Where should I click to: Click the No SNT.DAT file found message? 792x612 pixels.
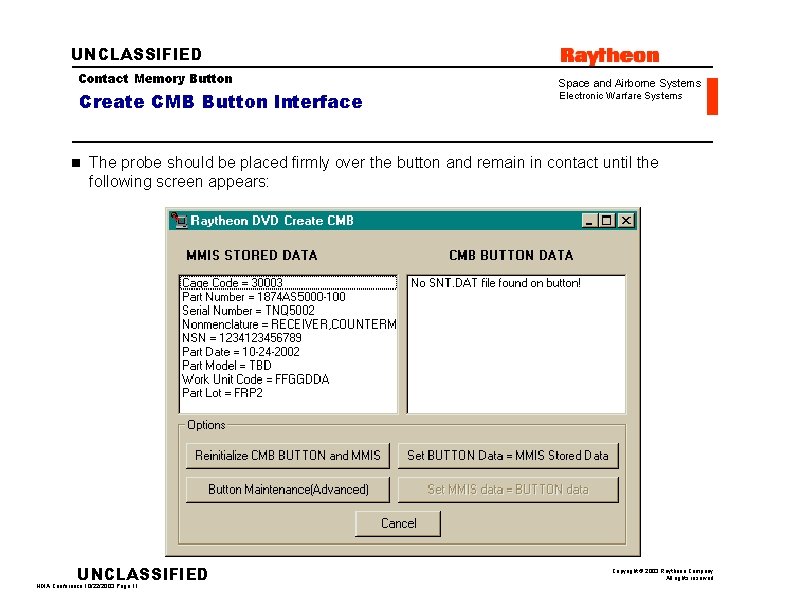pos(496,283)
